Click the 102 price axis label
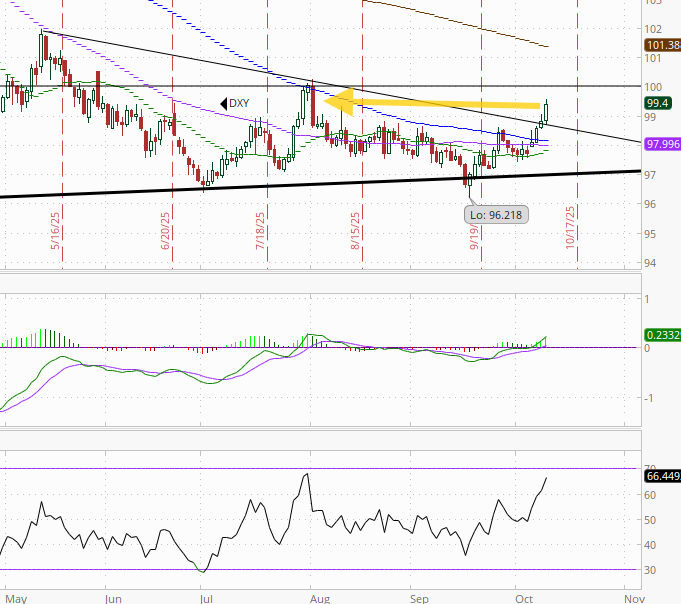The height and width of the screenshot is (604, 681). [653, 29]
